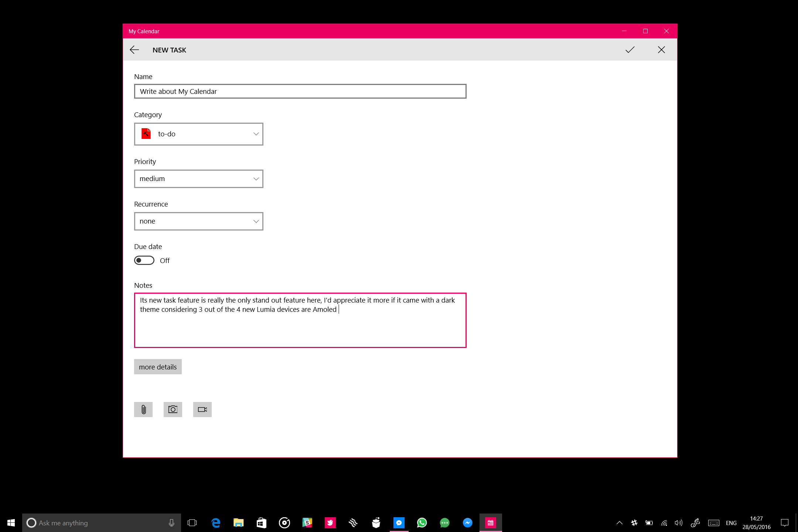Add a photo with the camera icon

[x=173, y=409]
